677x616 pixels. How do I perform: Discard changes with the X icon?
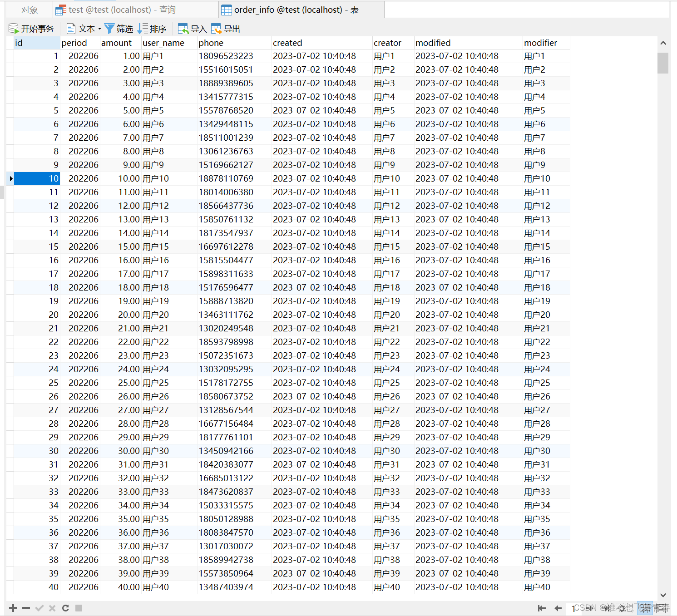[52, 608]
